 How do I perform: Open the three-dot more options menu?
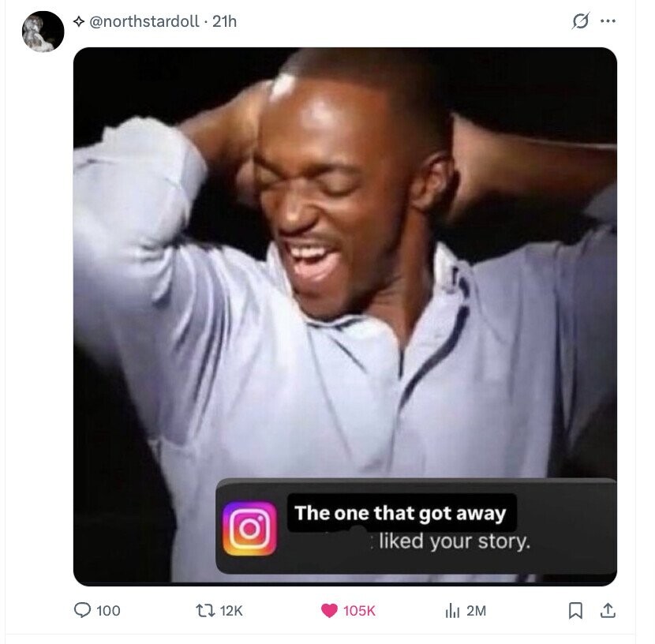click(607, 21)
